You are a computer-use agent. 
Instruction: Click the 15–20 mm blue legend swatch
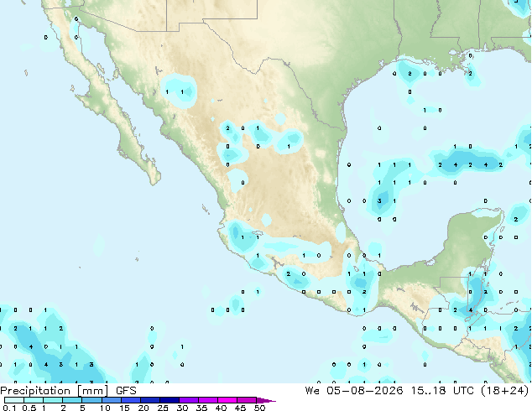pyautogui.click(x=131, y=400)
